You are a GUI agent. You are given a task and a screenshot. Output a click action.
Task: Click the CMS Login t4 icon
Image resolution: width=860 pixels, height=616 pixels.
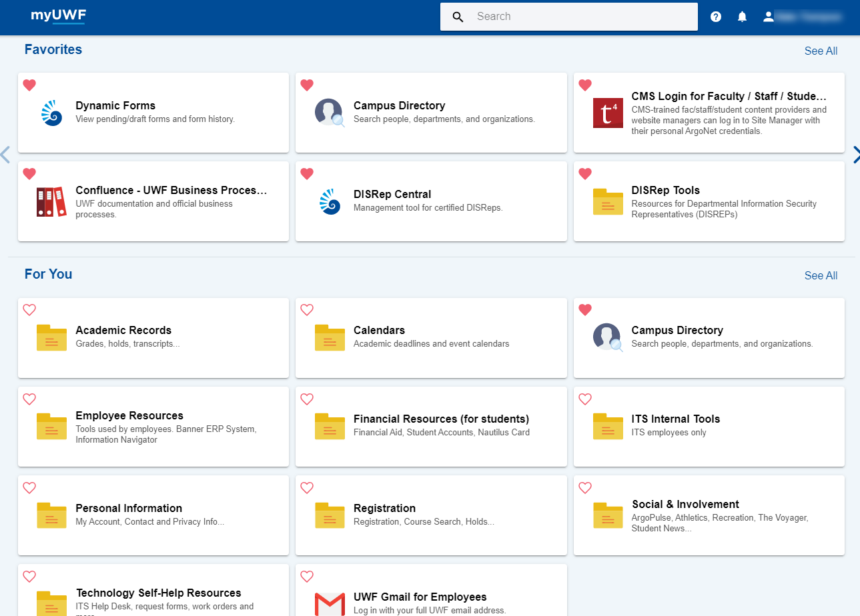click(x=608, y=113)
